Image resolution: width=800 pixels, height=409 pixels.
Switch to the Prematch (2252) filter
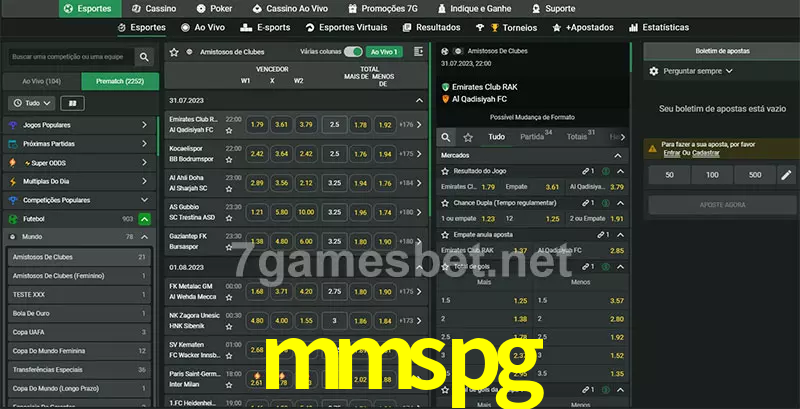(x=120, y=81)
